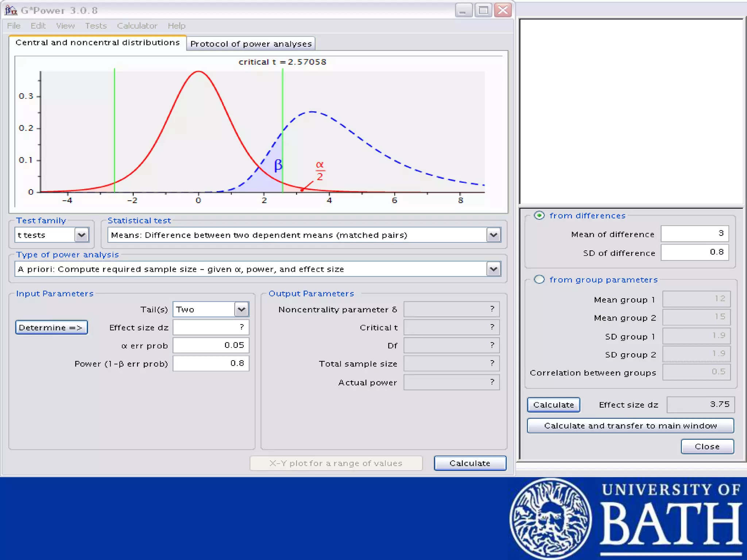Click the main Calculate button at bottom
Screen dimensions: 747x560
(470, 463)
